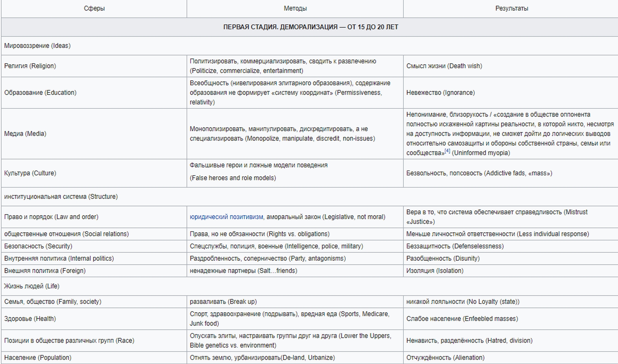Click the 'Результаты' column header
618x364 pixels.
click(511, 9)
